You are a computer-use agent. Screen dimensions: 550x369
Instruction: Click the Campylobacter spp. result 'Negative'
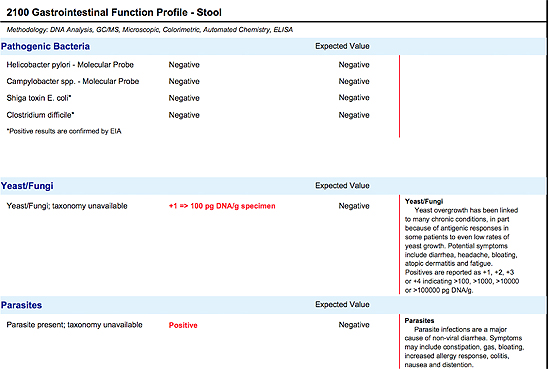[184, 81]
